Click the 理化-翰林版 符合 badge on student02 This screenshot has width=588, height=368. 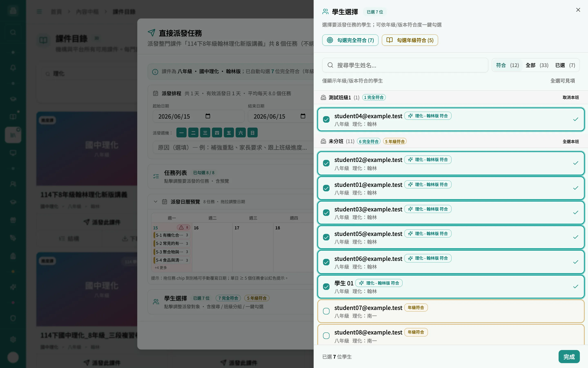[428, 160]
